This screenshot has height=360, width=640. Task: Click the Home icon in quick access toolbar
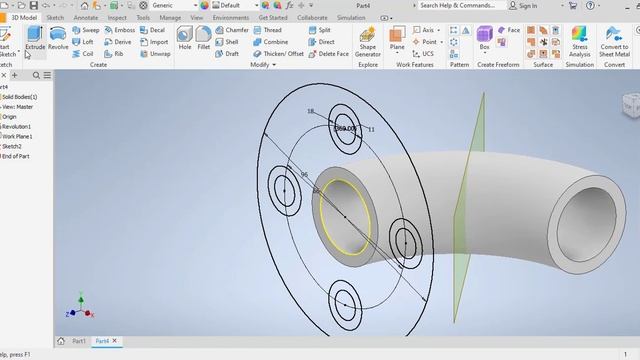[x=84, y=6]
